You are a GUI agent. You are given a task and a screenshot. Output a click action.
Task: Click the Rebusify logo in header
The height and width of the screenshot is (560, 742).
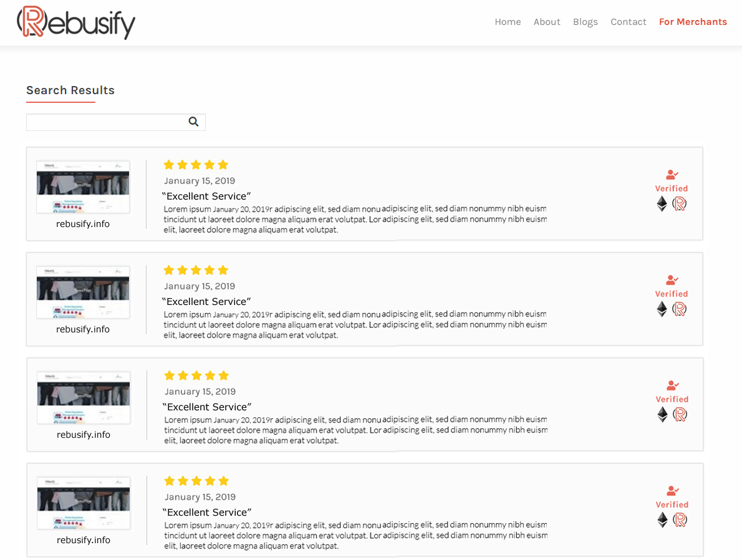76,22
